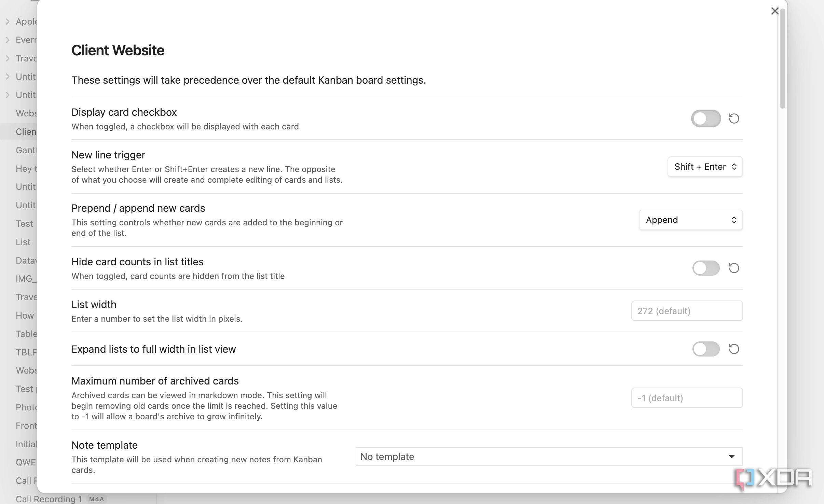Close the Client Website settings dialog
The image size is (824, 504).
click(x=775, y=11)
